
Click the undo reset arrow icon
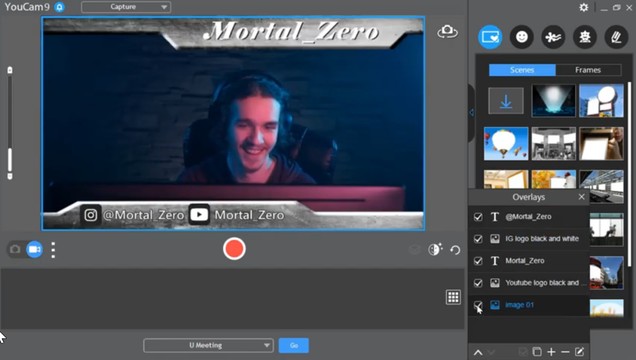[455, 250]
